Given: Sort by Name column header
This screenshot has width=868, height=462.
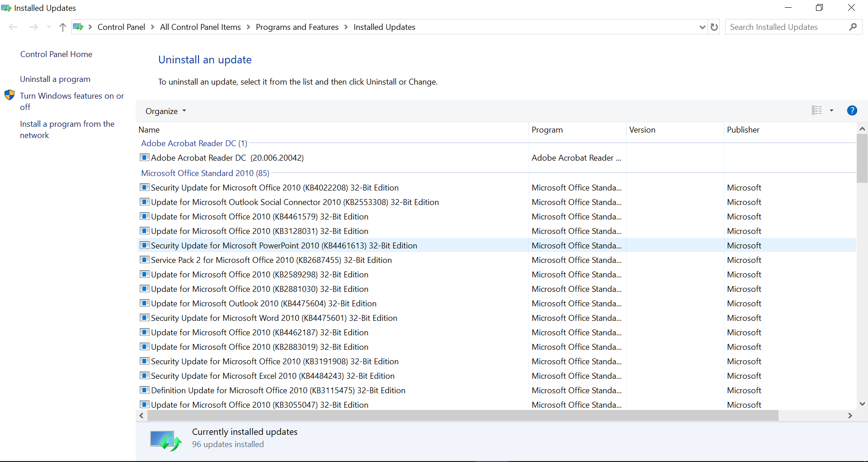Looking at the screenshot, I should (332, 130).
